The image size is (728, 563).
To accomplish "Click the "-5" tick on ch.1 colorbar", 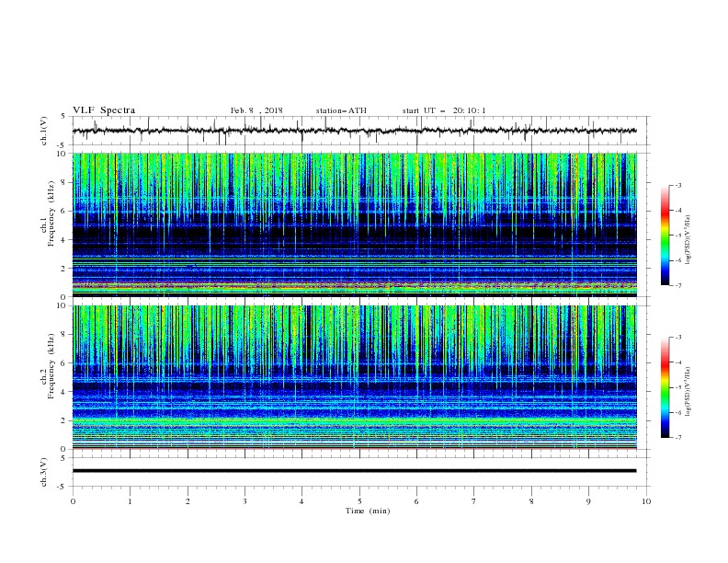I will [x=678, y=236].
